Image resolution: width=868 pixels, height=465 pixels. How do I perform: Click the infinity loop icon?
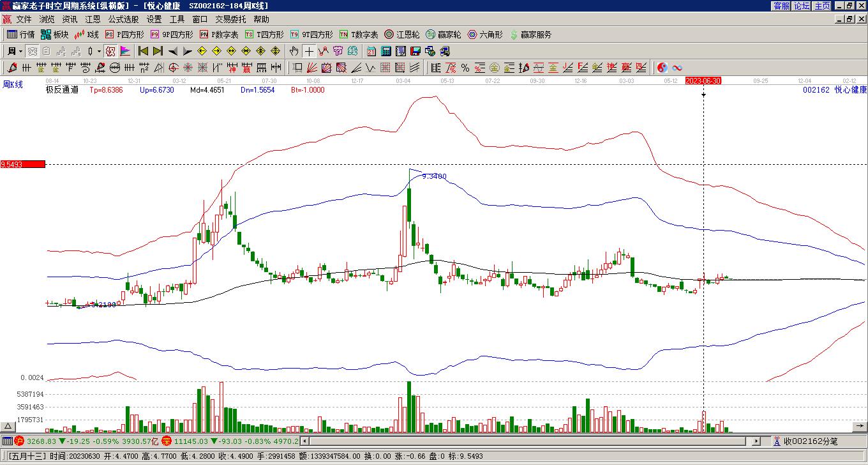pyautogui.click(x=677, y=68)
